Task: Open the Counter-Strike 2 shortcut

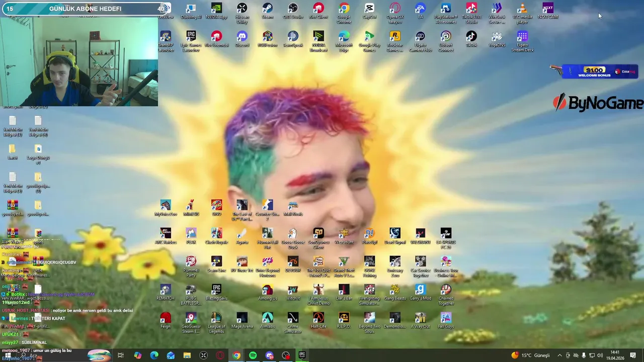Action: (268, 211)
